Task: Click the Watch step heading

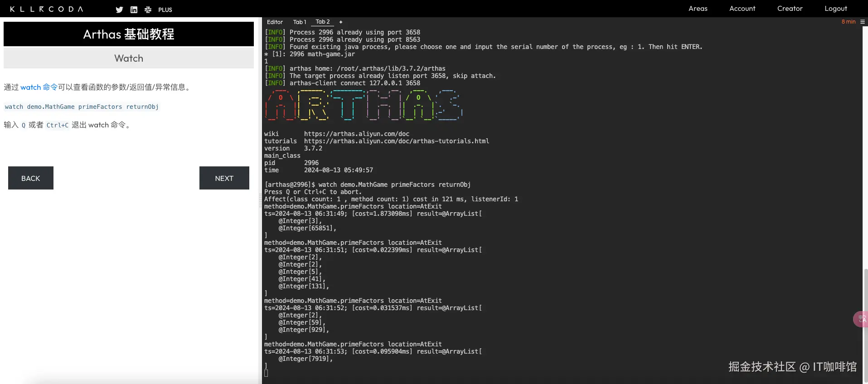Action: click(129, 58)
